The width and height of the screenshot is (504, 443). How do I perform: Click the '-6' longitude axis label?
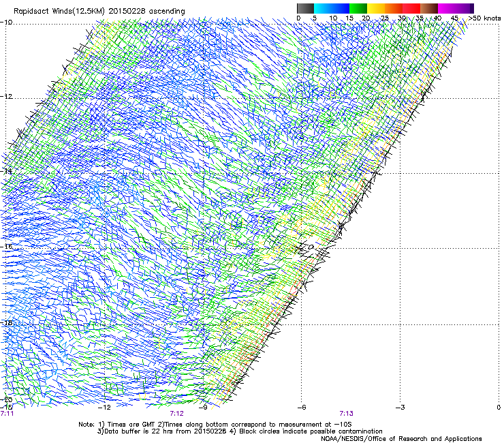pos(302,408)
